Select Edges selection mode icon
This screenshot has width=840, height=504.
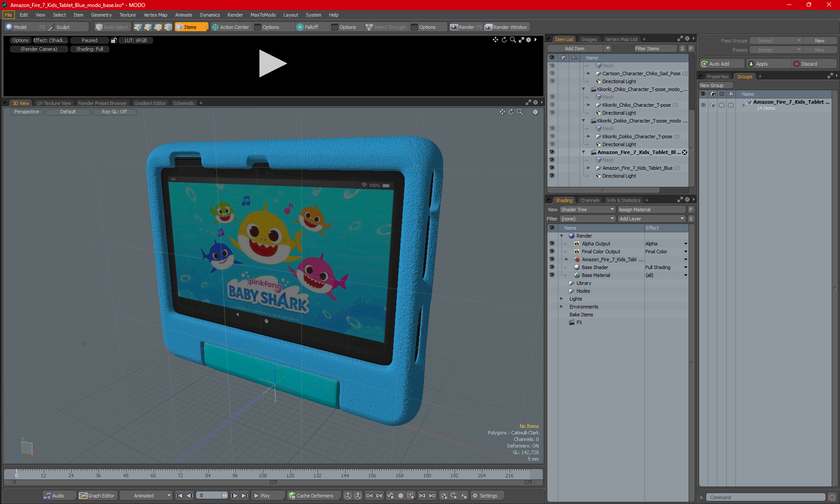coord(148,27)
